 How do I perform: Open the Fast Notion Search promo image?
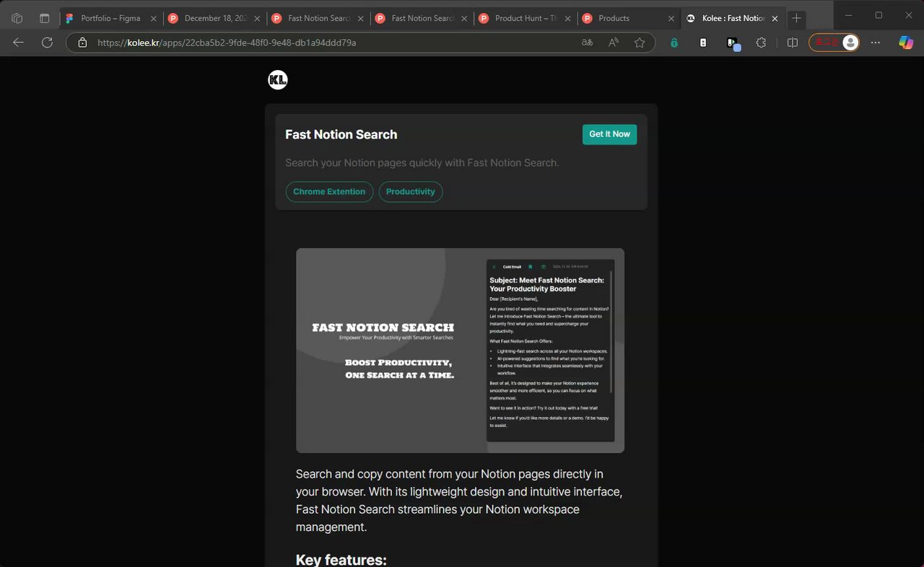coord(460,351)
